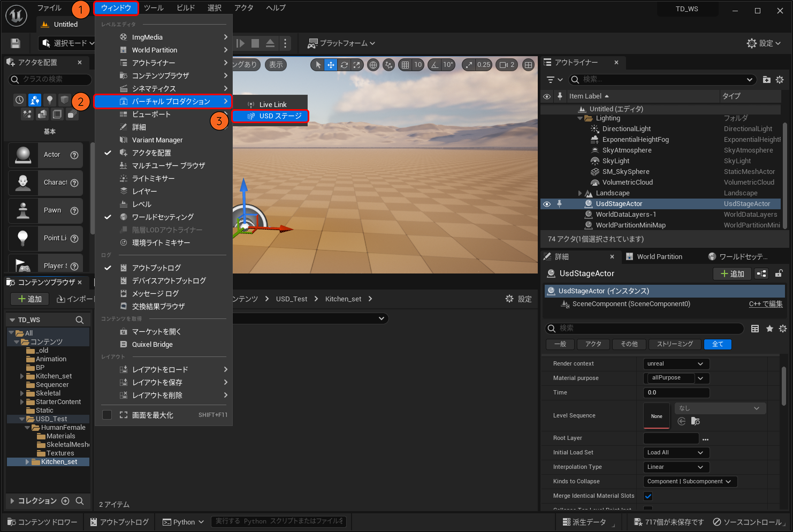Viewport: 793px width, 532px height.
Task: Open the Initial Load Set dropdown
Action: tap(676, 453)
